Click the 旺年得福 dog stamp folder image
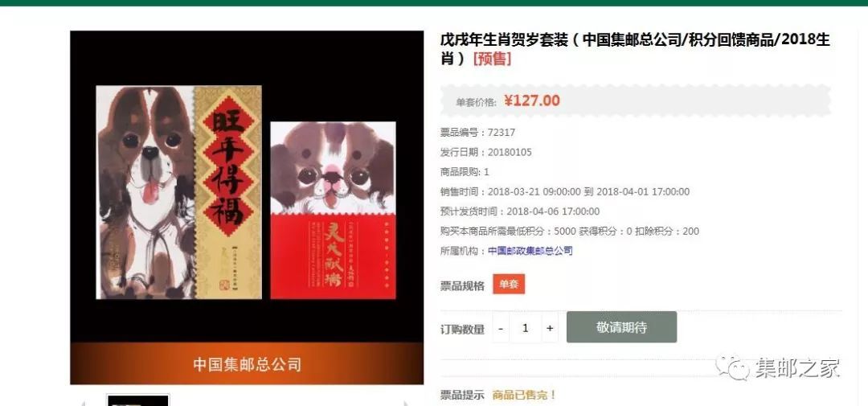The height and width of the screenshot is (406, 868). pyautogui.click(x=178, y=192)
